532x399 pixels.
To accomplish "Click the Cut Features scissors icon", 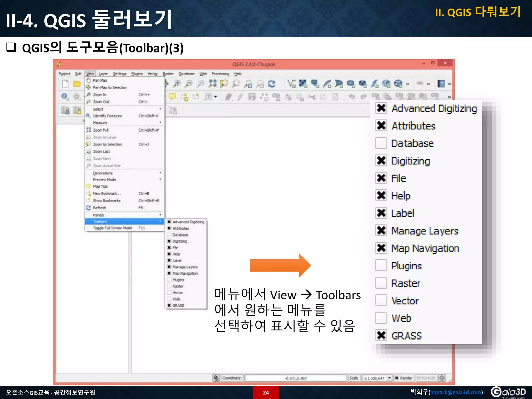I will click(x=312, y=97).
